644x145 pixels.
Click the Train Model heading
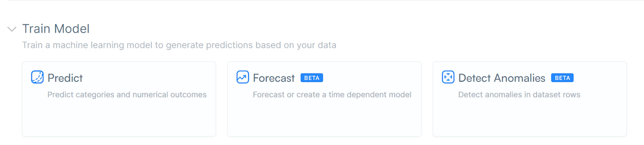[56, 29]
